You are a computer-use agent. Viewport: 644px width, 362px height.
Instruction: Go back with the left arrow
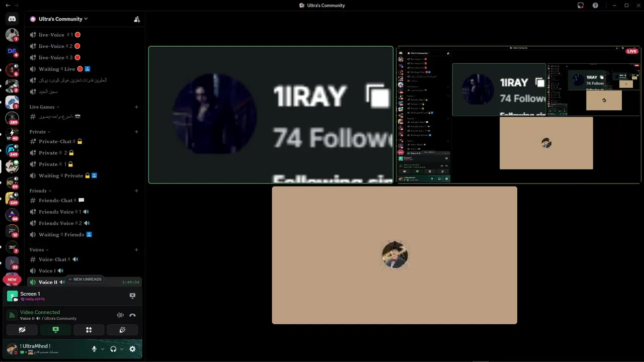click(x=8, y=6)
